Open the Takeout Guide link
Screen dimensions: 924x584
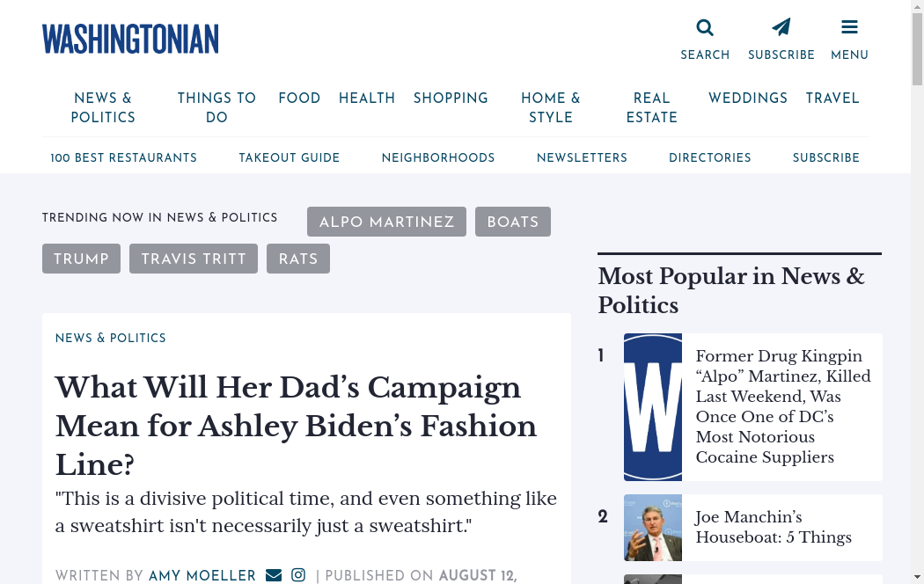coord(290,158)
